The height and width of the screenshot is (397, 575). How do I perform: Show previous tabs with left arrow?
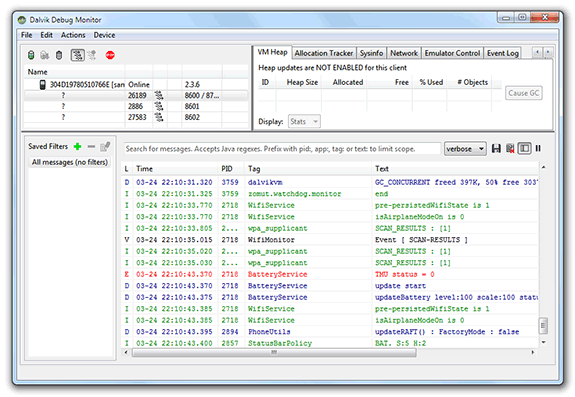(x=537, y=52)
